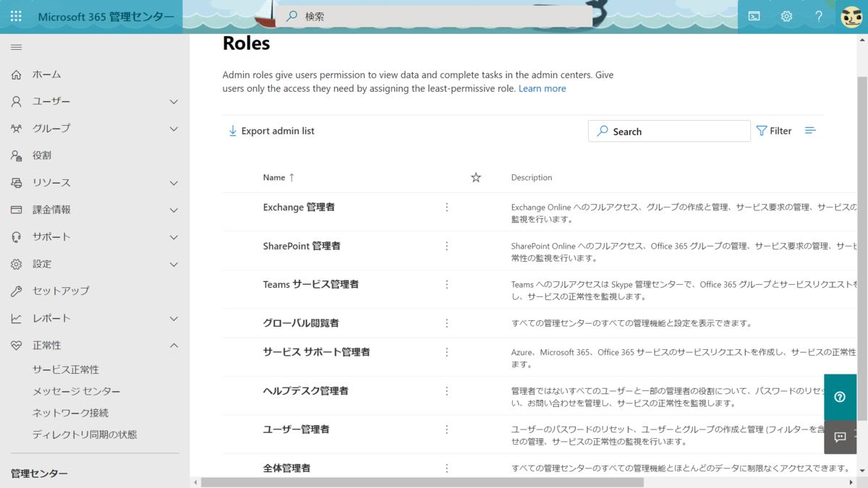Click the Users person icon in sidebar
This screenshot has width=868, height=488.
click(x=16, y=101)
